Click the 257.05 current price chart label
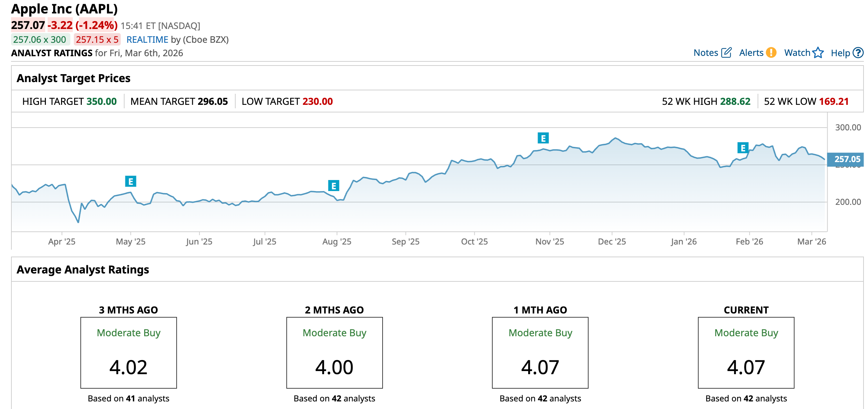The image size is (868, 409). (847, 159)
